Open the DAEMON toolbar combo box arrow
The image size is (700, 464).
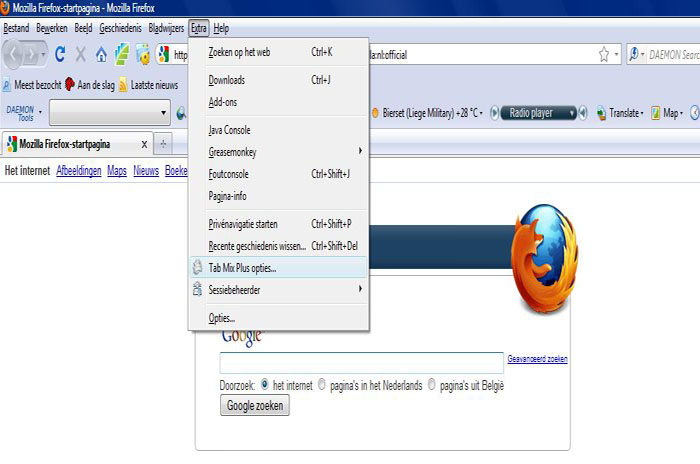click(x=163, y=113)
